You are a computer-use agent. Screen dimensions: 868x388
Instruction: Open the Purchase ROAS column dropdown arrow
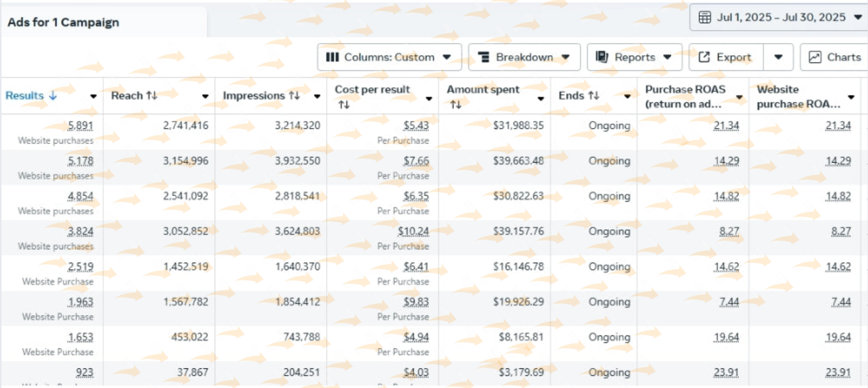click(x=739, y=97)
